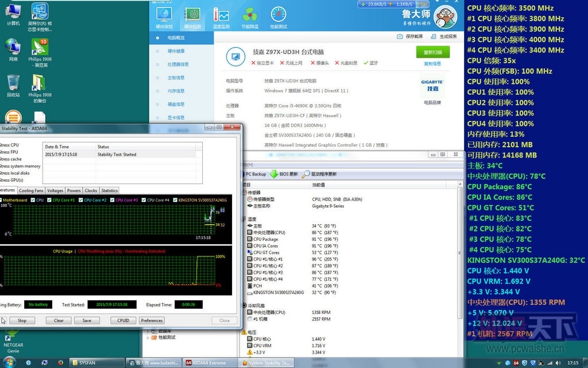Viewport: 588px width, 368px height.
Task: Click AIDA64 sensor list scrollbar up arrow
Action: pos(460,185)
